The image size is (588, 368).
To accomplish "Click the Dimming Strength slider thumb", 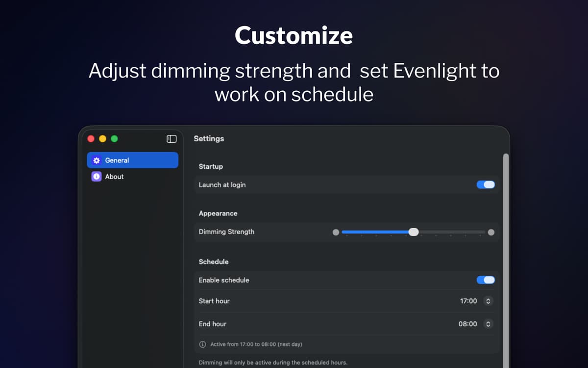I will pyautogui.click(x=414, y=232).
